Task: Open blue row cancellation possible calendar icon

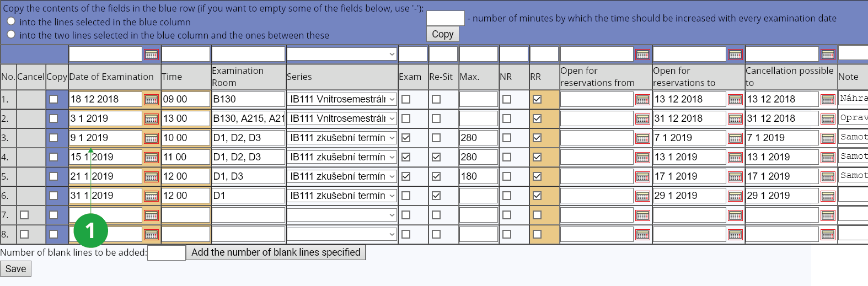Action: pos(828,55)
